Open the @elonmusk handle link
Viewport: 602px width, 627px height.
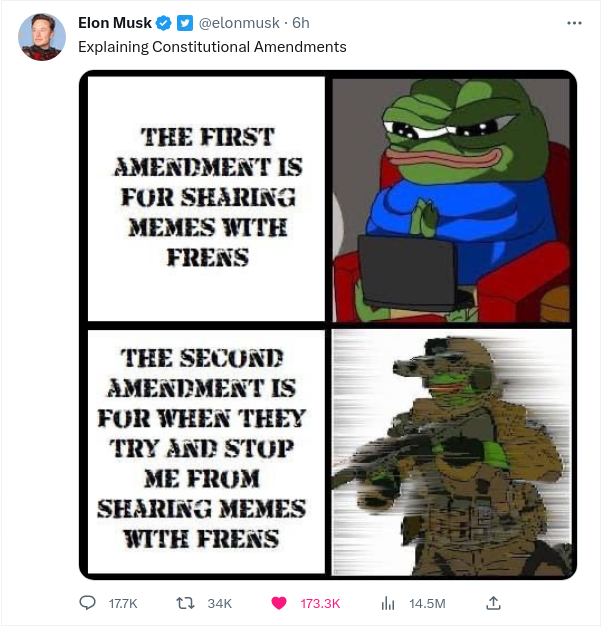click(x=239, y=23)
